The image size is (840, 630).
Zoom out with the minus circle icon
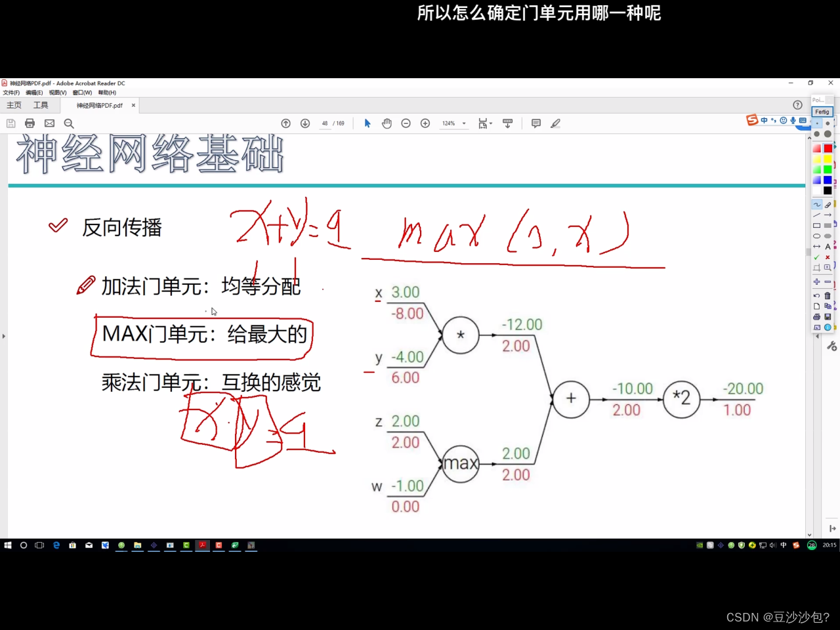point(406,123)
